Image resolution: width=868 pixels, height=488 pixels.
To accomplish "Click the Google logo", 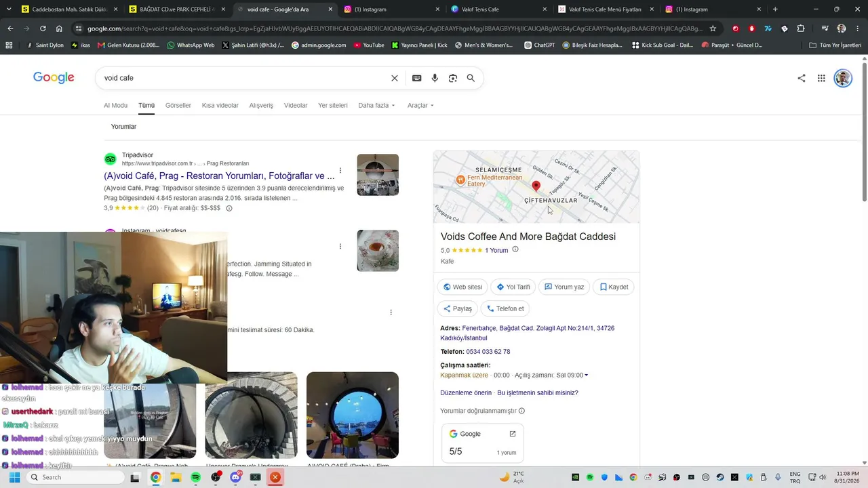I will (54, 78).
